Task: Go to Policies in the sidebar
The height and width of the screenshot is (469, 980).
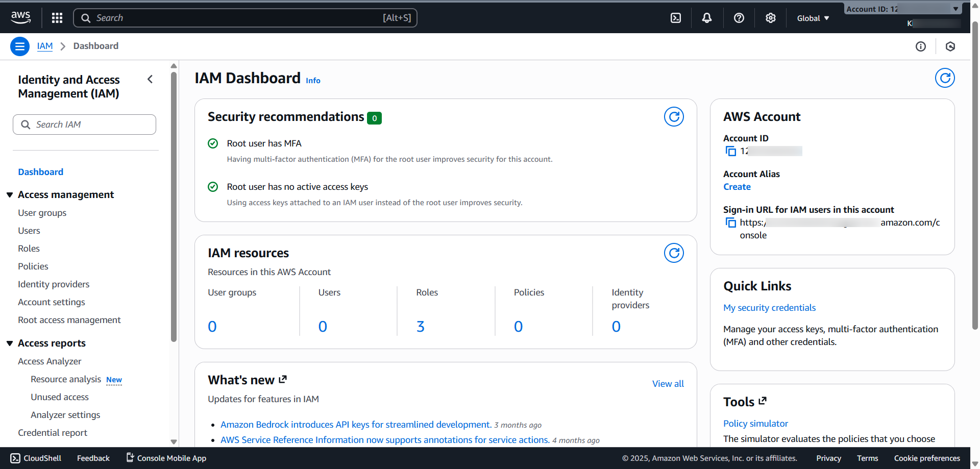Action: [x=33, y=266]
